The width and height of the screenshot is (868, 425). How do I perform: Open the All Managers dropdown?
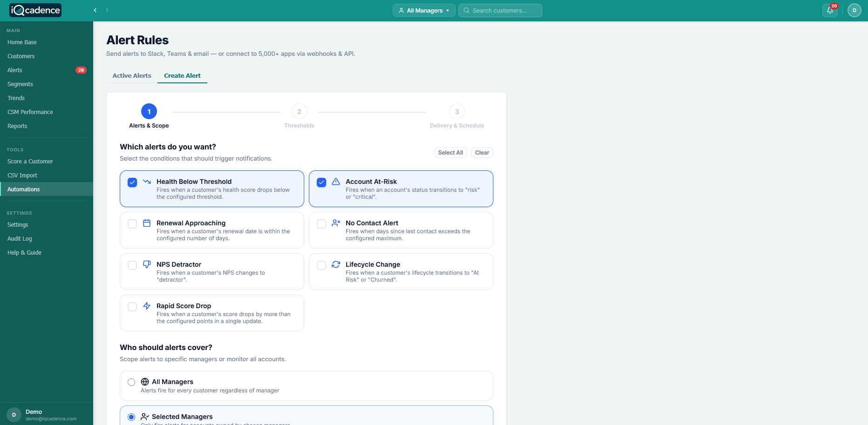click(424, 10)
